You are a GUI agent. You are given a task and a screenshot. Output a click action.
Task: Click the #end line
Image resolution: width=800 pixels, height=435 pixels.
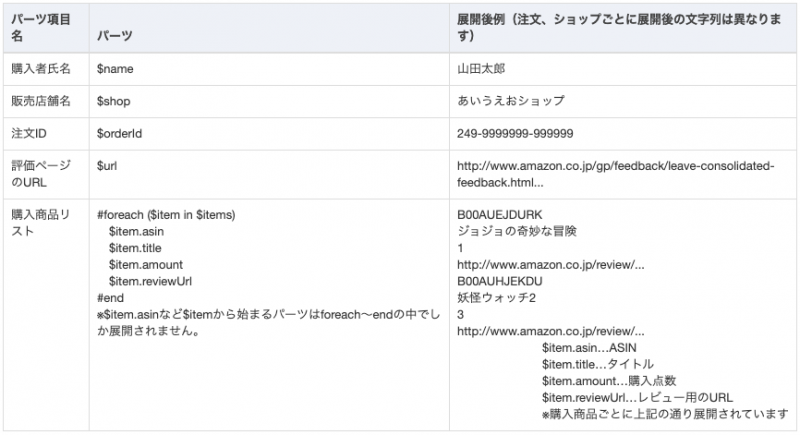pos(110,298)
